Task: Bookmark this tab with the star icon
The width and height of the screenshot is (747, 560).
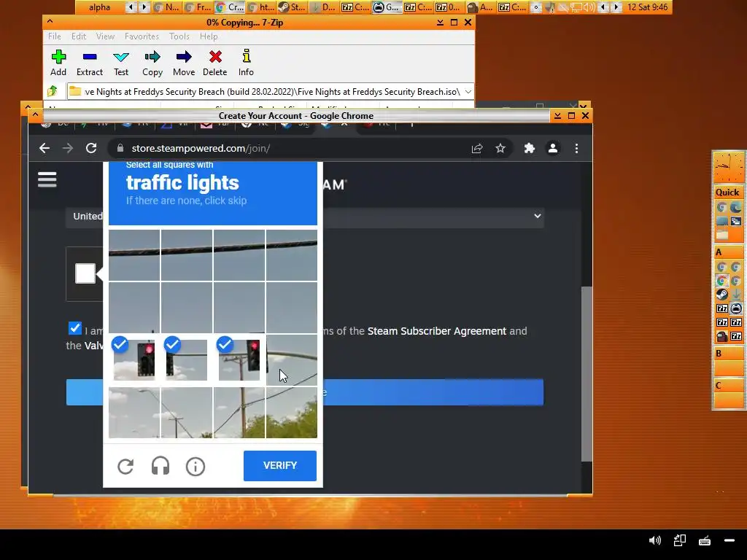Action: (500, 149)
